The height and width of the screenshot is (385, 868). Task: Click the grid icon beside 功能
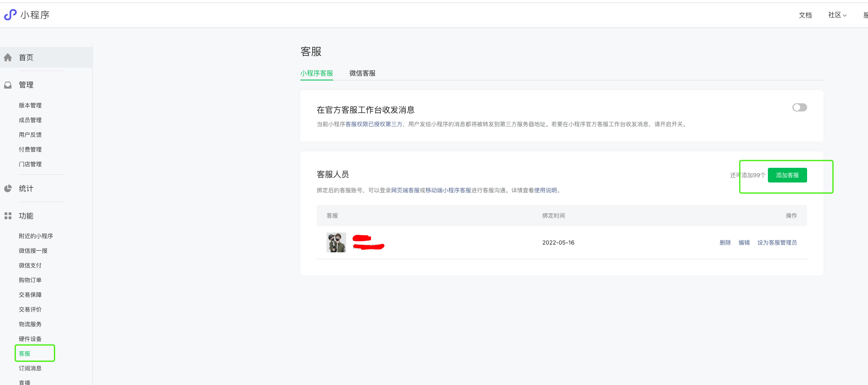(x=8, y=216)
